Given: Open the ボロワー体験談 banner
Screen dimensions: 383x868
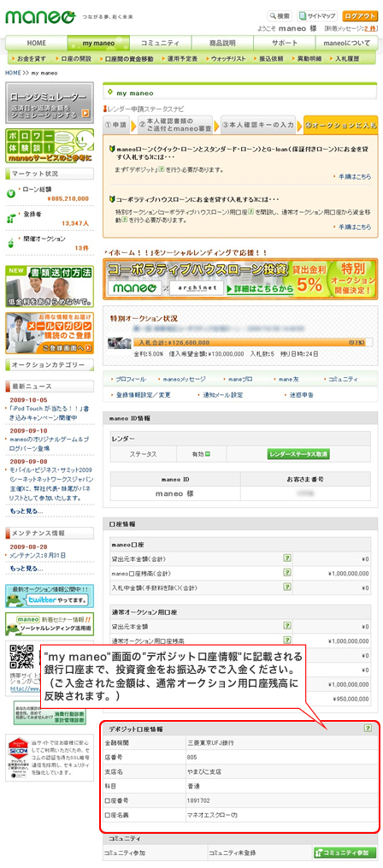Looking at the screenshot, I should click(x=49, y=145).
